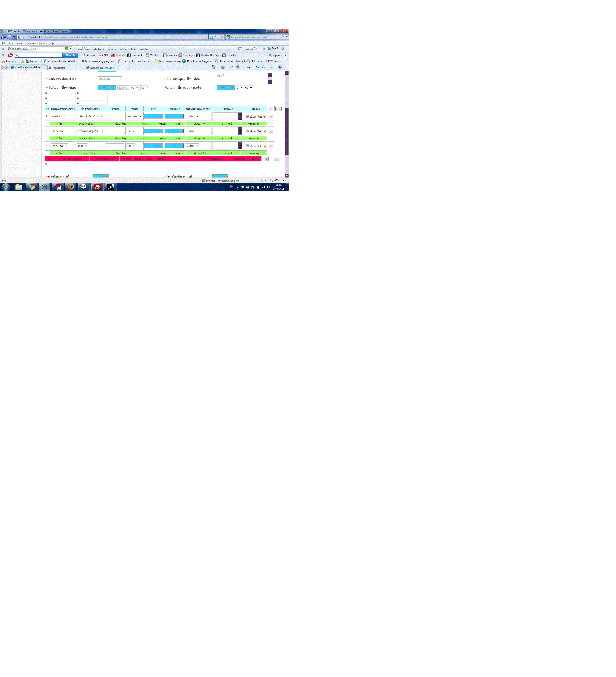
Task: Open the แกลลอน unit dropdown in row 1
Action: coord(134,116)
